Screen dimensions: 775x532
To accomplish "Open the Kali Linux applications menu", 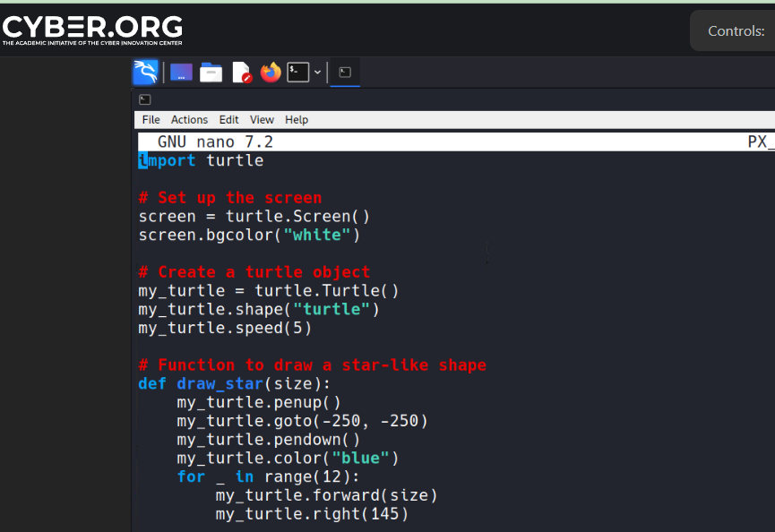I will pyautogui.click(x=146, y=73).
